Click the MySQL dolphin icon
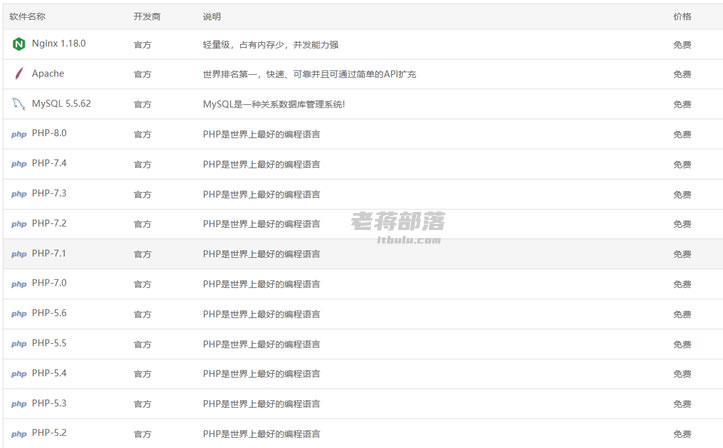This screenshot has height=448, width=723. pyautogui.click(x=18, y=104)
